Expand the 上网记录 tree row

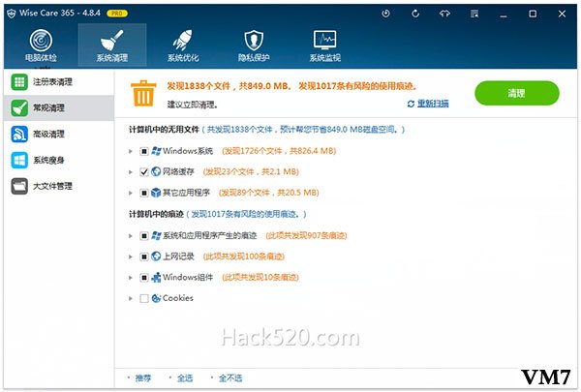(x=131, y=256)
